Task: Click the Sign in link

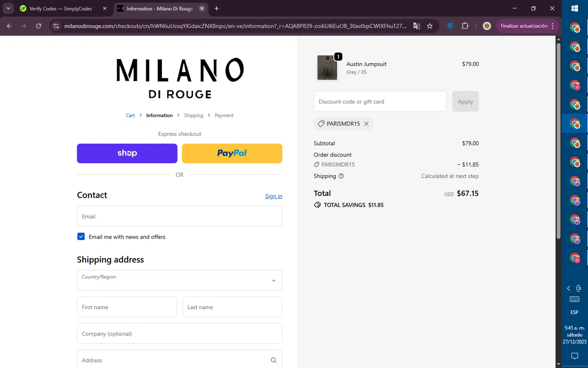Action: [x=274, y=196]
